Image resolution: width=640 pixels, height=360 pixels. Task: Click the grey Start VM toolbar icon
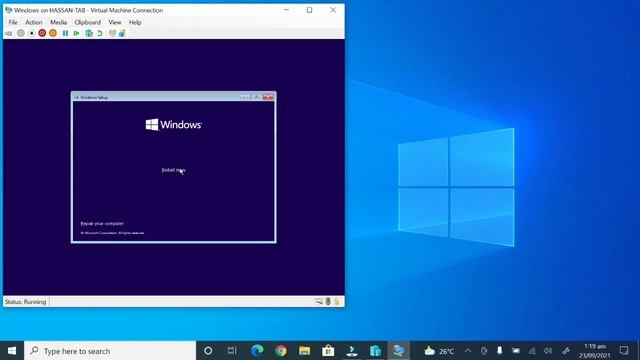point(20,33)
